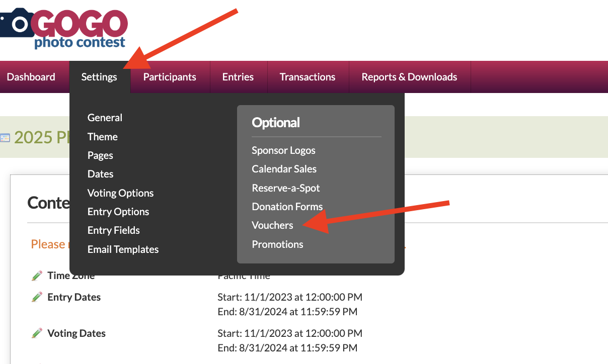Select Vouchers under the Optional section
The height and width of the screenshot is (364, 608).
272,225
